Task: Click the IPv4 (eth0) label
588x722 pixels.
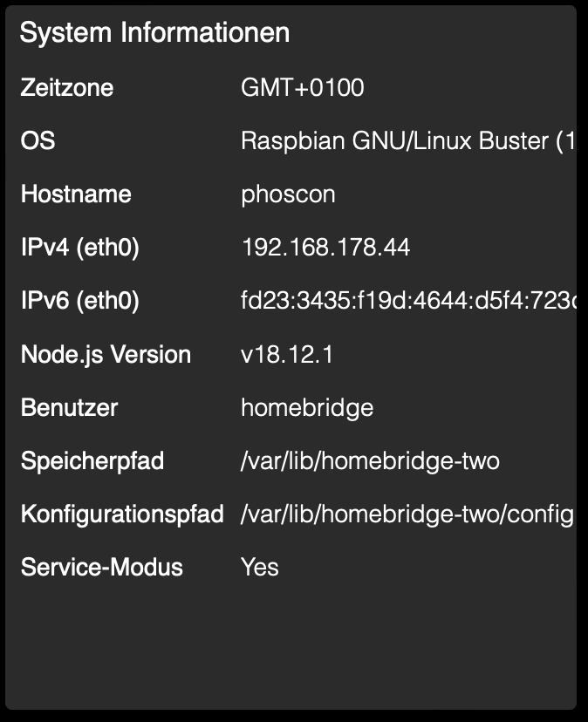Action: [79, 248]
